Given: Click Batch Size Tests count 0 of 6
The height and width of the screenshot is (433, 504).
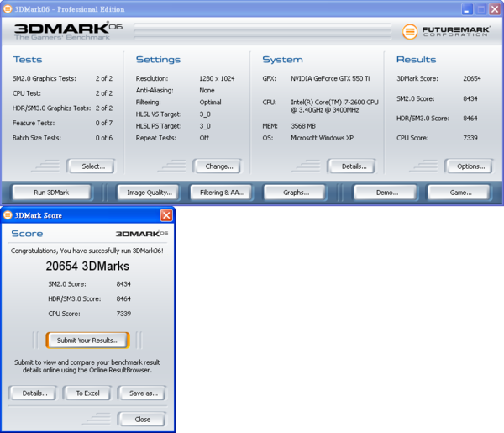Looking at the screenshot, I should click(x=104, y=138).
